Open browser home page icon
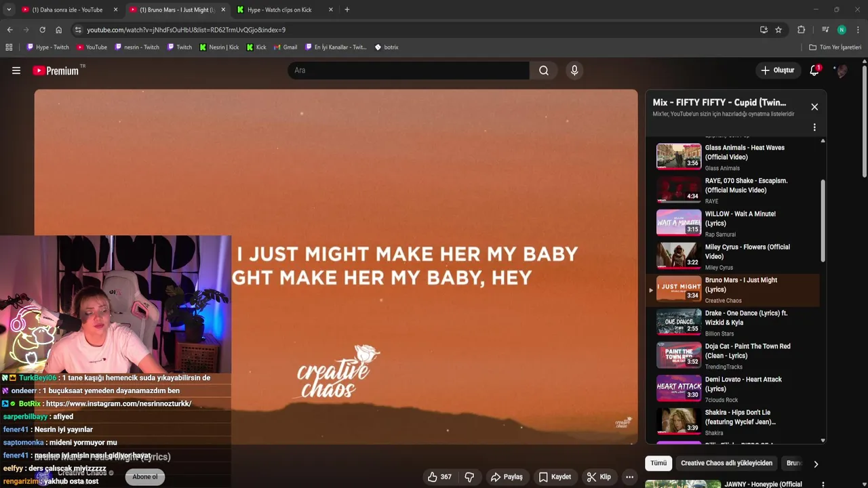This screenshot has width=868, height=488. [x=58, y=30]
